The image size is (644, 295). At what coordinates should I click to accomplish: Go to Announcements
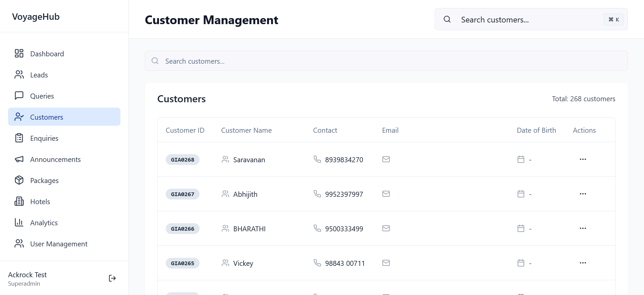64,159
